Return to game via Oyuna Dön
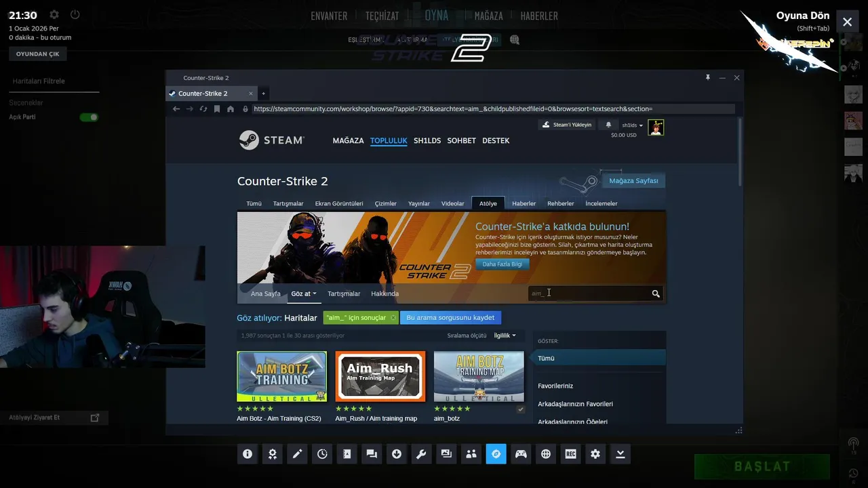Image resolution: width=868 pixels, height=488 pixels. point(803,16)
